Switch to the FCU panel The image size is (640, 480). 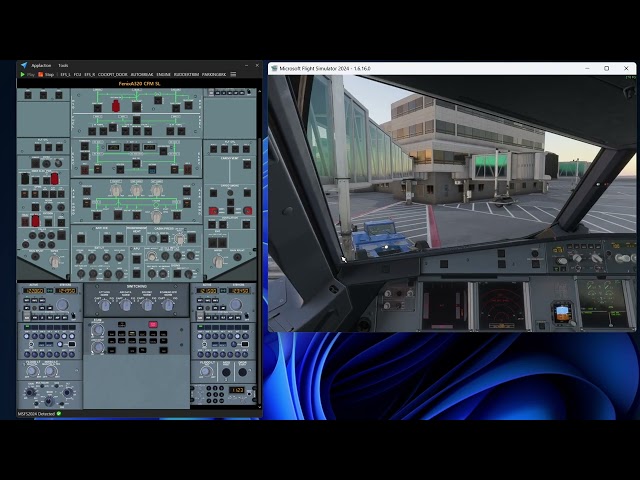pos(77,75)
